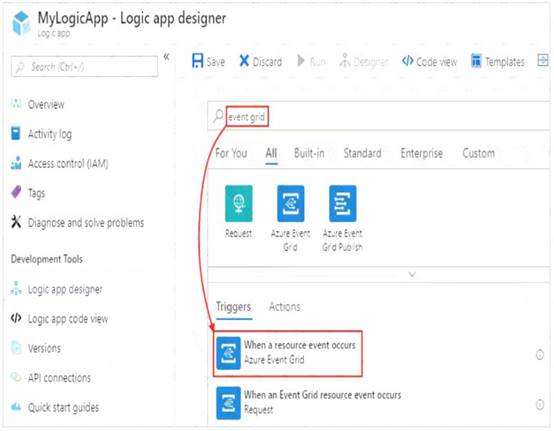Viewport: 554px width, 431px height.
Task: Click the Save toolbar icon
Action: (198, 61)
